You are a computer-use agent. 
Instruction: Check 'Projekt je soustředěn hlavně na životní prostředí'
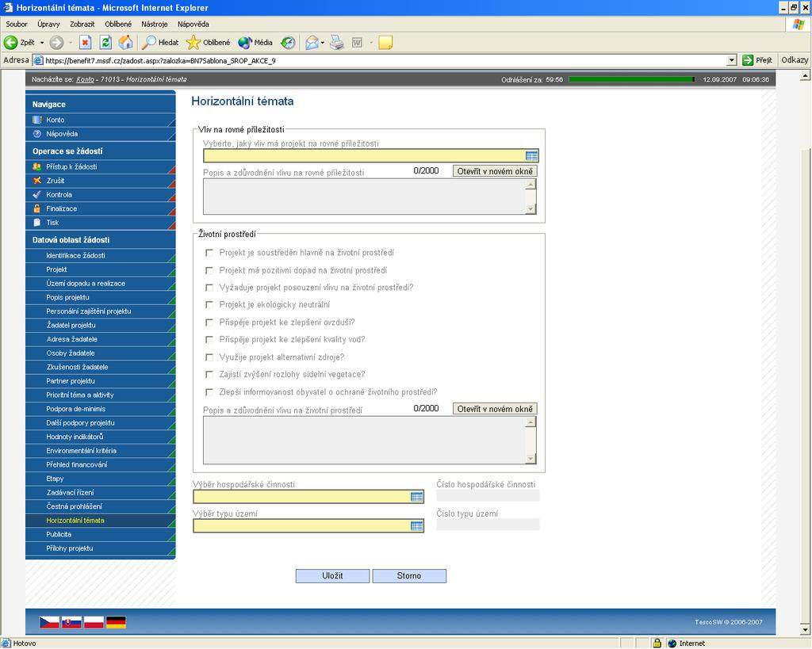(209, 253)
